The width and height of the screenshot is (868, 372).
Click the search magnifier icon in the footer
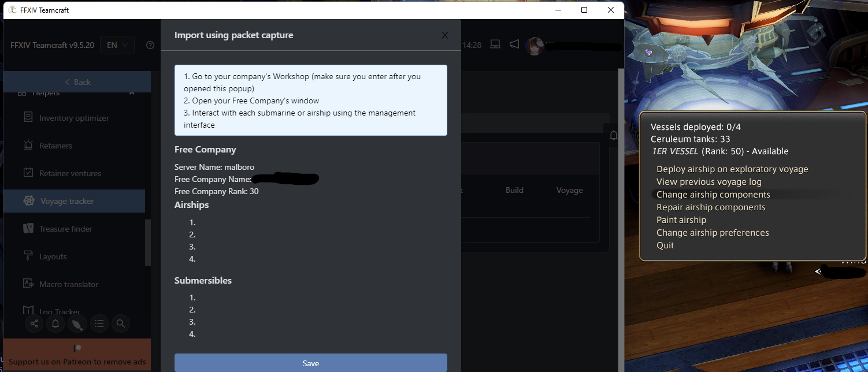tap(121, 323)
